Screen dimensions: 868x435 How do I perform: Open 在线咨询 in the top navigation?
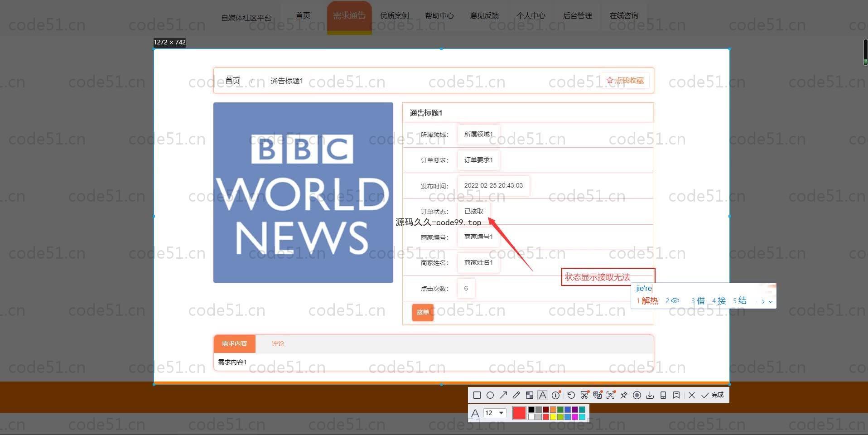[x=624, y=15]
